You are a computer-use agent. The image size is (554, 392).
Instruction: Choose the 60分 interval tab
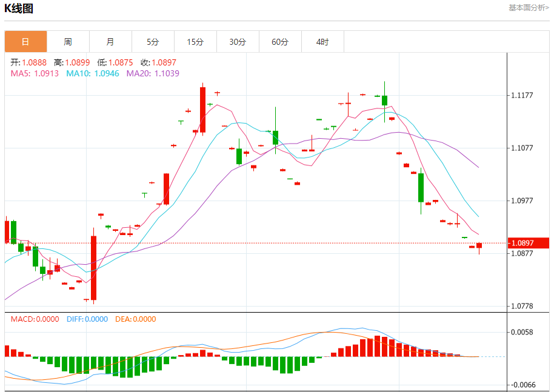tap(280, 42)
